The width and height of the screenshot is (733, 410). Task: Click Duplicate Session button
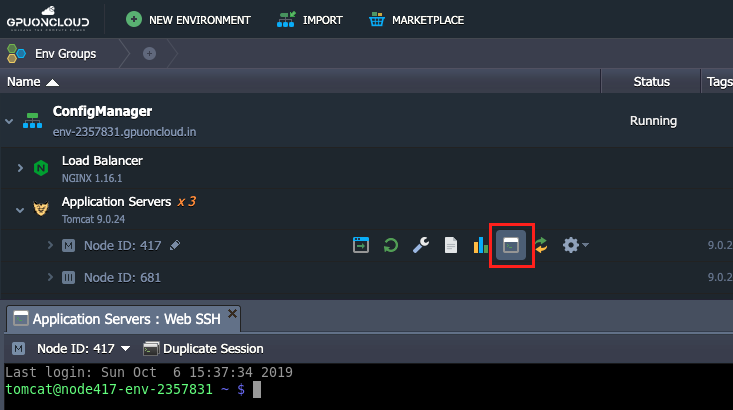tap(203, 348)
